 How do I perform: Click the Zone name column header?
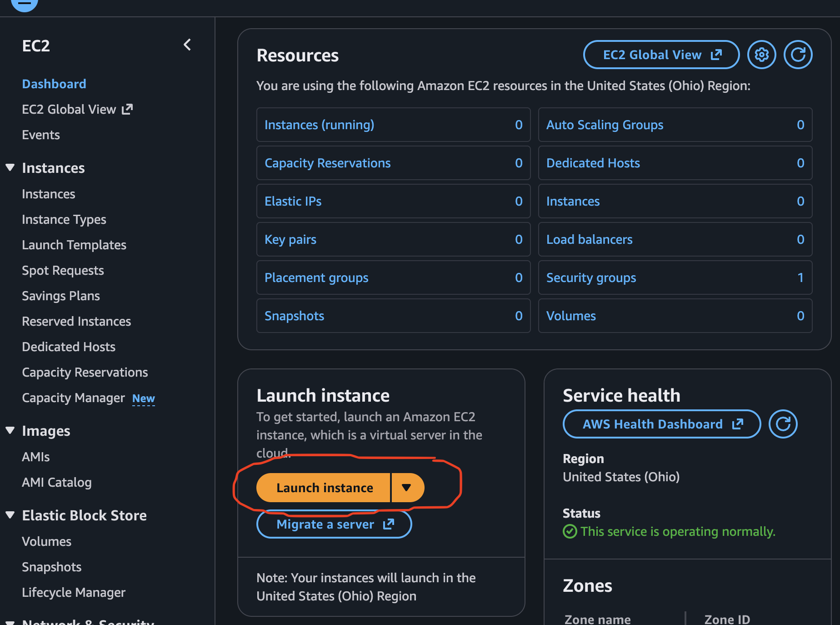point(597,619)
